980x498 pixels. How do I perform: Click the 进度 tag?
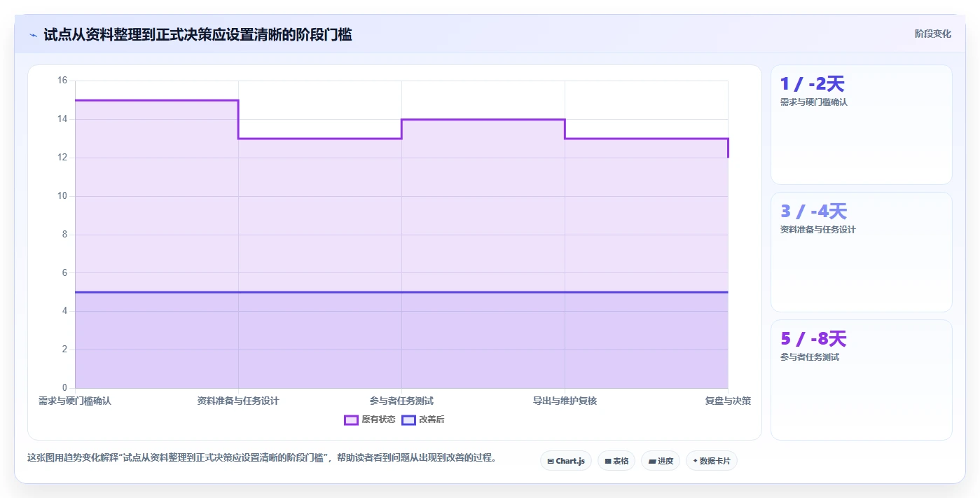[x=661, y=461]
